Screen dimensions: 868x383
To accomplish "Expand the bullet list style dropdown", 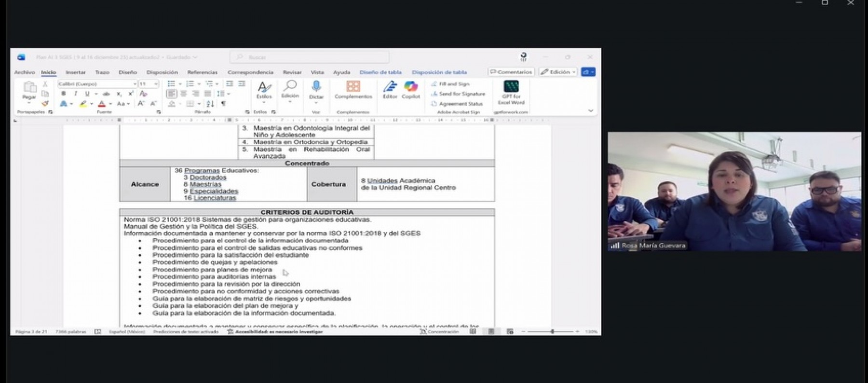I will (x=180, y=84).
